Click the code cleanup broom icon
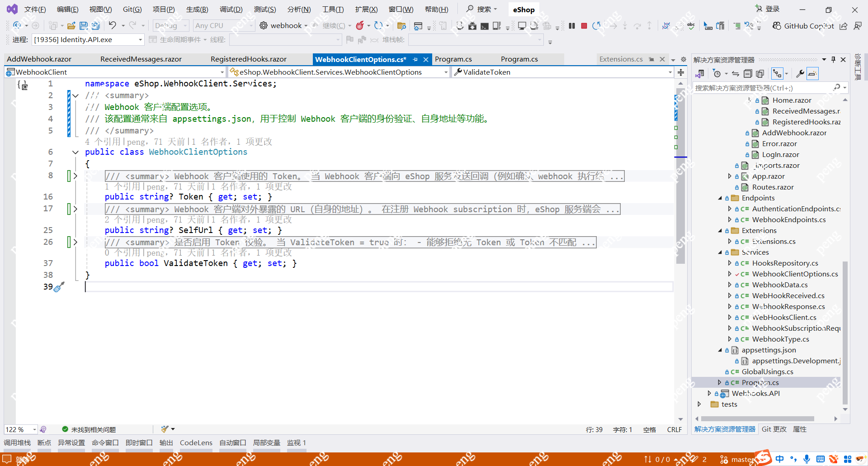Screen dimensions: 868x466 coord(165,429)
